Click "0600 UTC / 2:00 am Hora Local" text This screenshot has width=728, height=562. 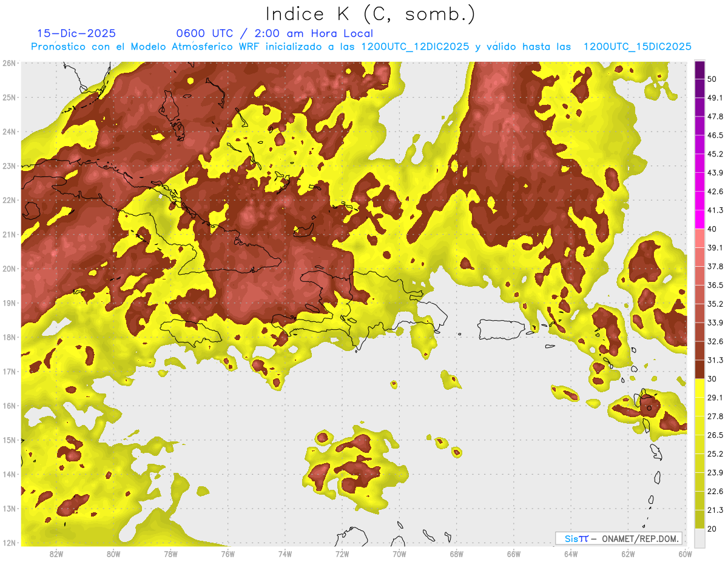(x=274, y=33)
